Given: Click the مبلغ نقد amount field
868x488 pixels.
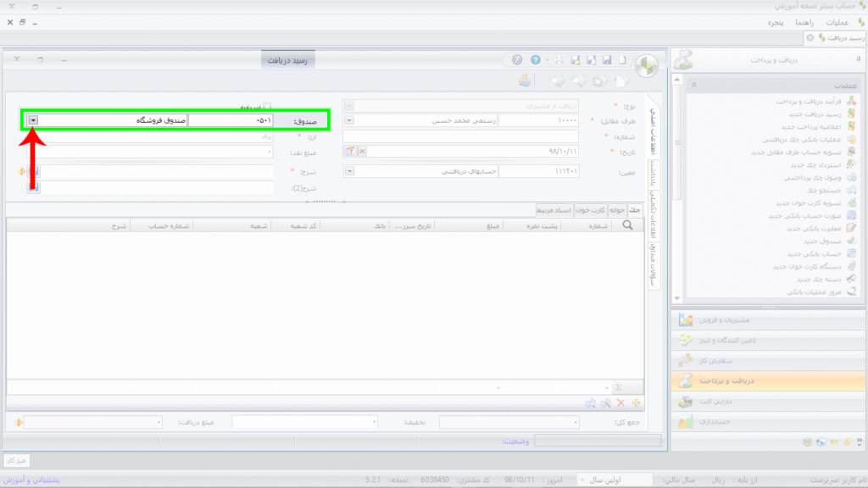Looking at the screenshot, I should [x=151, y=152].
